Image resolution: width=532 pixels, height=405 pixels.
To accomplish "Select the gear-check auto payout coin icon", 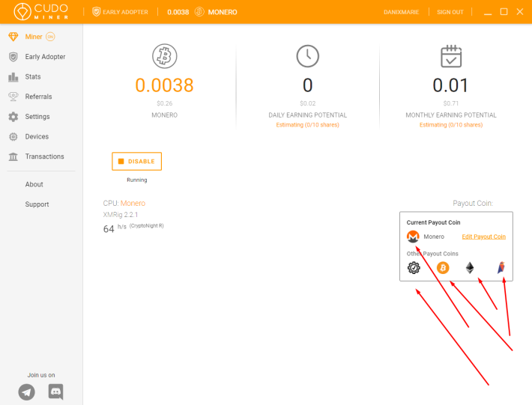I will pos(414,268).
